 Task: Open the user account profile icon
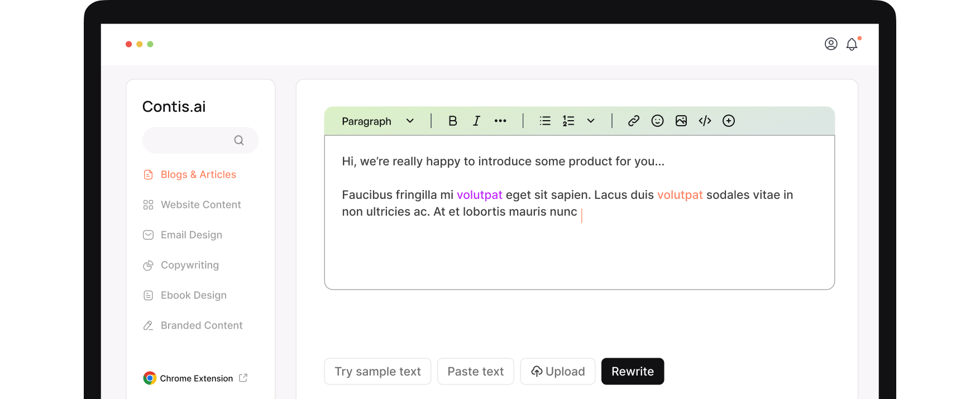coord(831,44)
